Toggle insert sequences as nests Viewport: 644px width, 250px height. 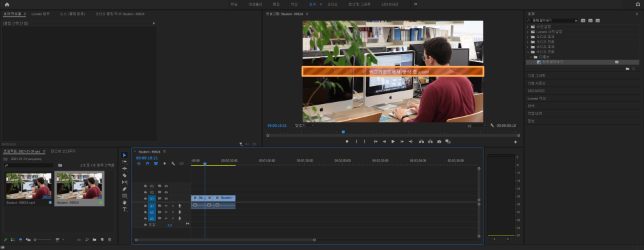(139, 163)
